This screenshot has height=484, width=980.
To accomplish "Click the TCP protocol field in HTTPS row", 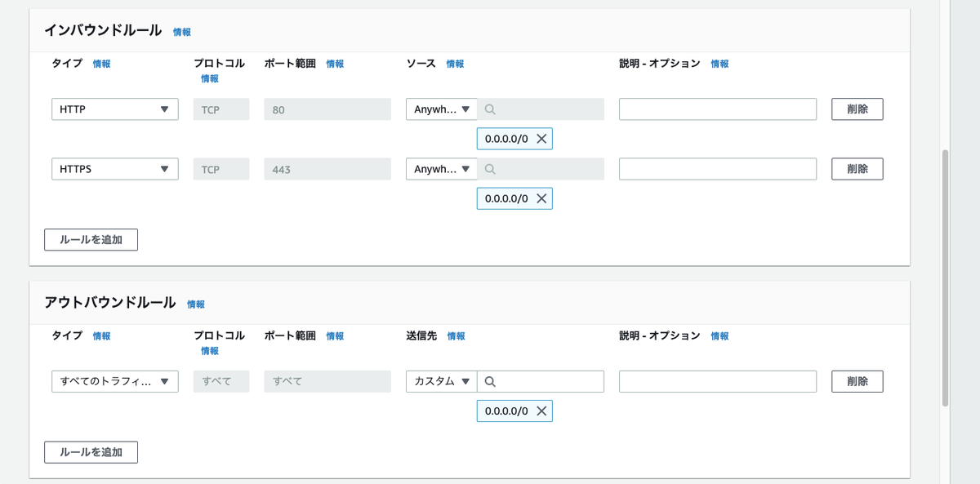I will [x=221, y=169].
